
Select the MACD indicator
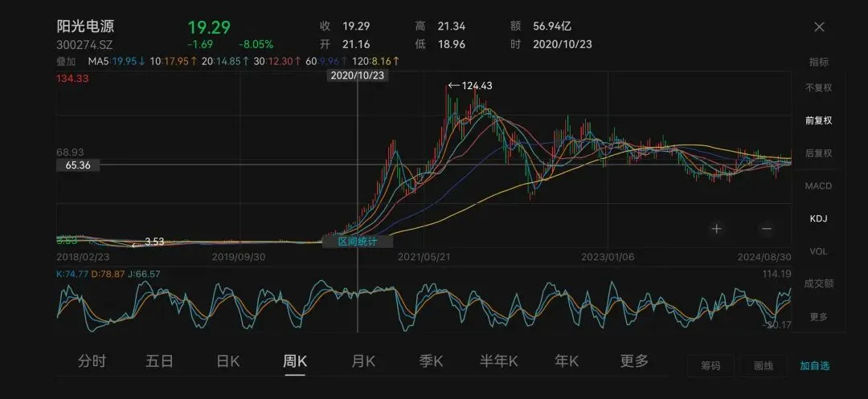[819, 185]
